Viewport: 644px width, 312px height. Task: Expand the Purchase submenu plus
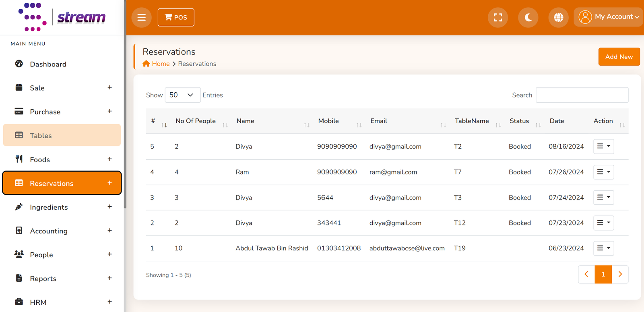click(109, 111)
